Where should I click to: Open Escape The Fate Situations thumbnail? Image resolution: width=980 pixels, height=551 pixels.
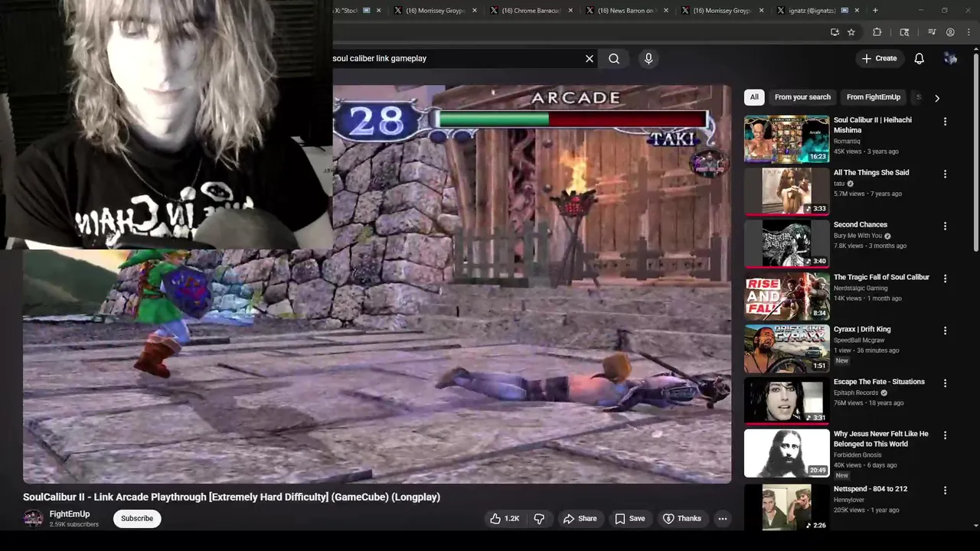(x=786, y=400)
